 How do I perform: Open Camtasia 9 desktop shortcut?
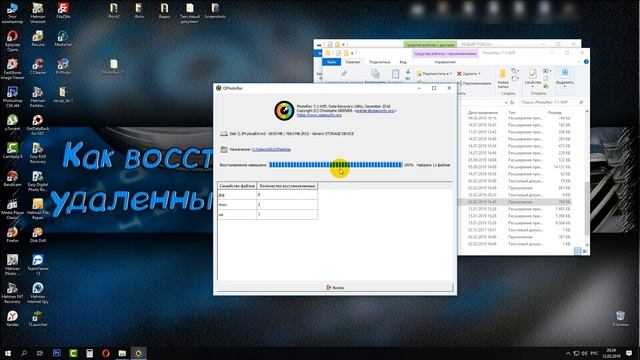coord(12,150)
